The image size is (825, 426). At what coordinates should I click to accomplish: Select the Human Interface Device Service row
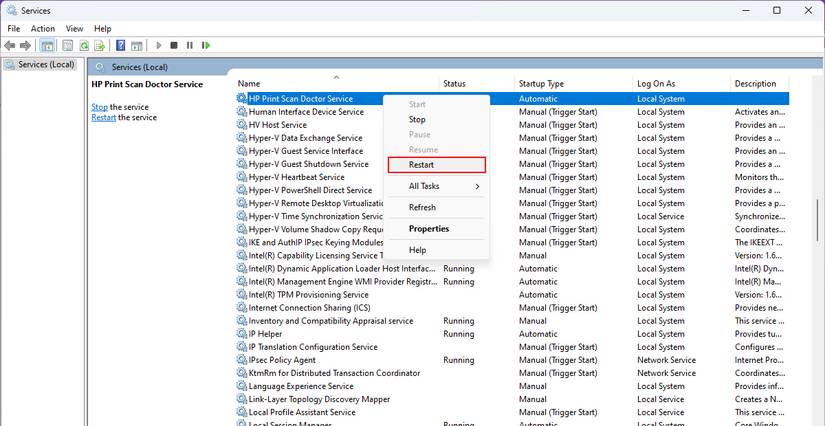pos(511,111)
